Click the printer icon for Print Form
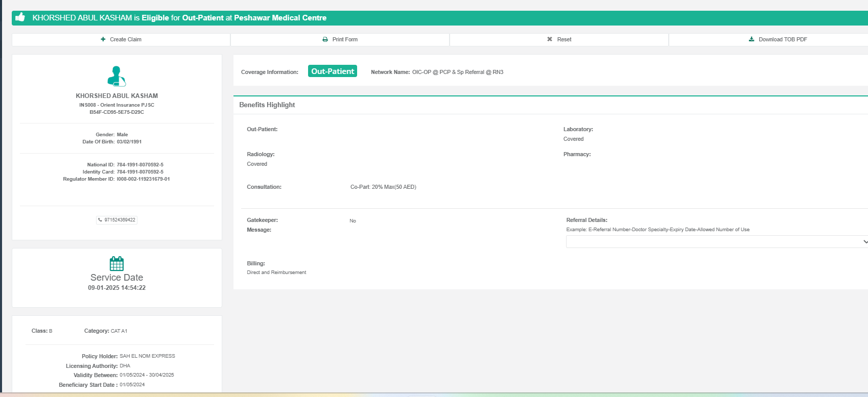868x397 pixels. (325, 39)
